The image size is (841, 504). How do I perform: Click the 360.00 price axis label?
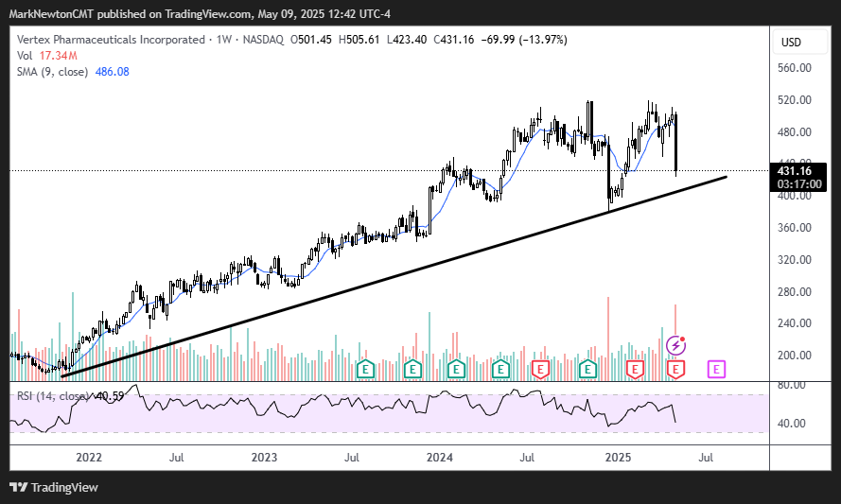[x=795, y=227]
